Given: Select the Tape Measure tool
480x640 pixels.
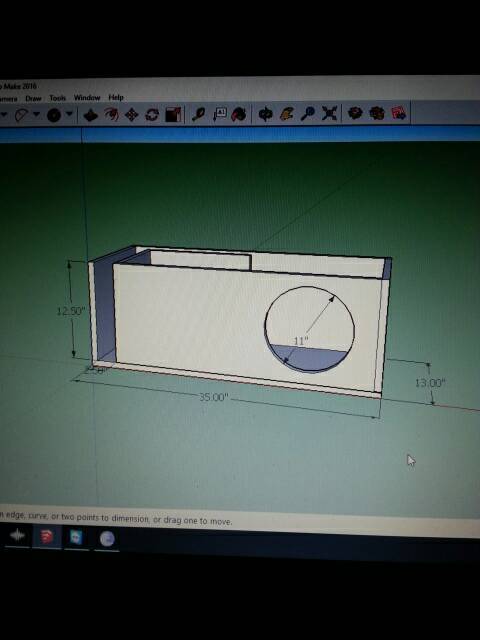Looking at the screenshot, I should (199, 114).
